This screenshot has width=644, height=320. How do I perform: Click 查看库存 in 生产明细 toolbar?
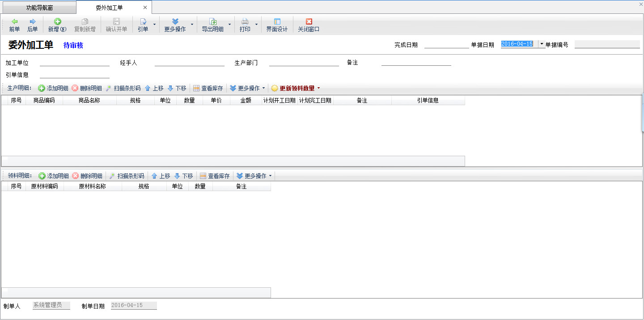coord(208,88)
